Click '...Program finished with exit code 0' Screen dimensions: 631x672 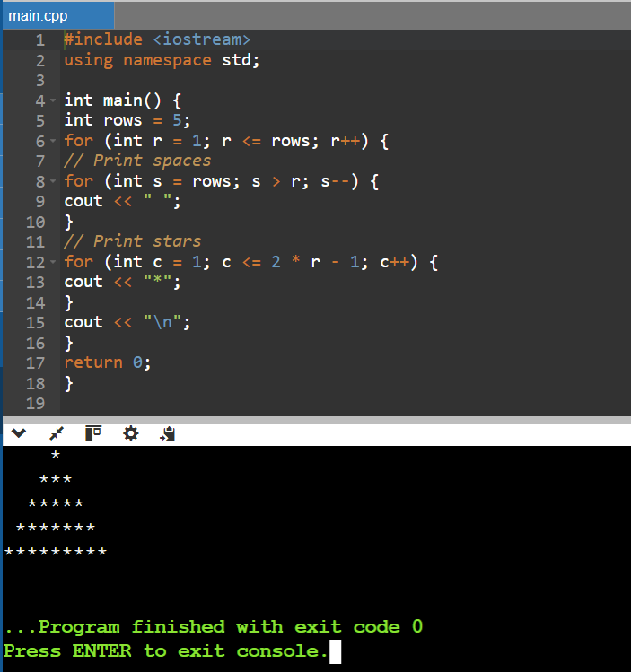click(x=214, y=627)
